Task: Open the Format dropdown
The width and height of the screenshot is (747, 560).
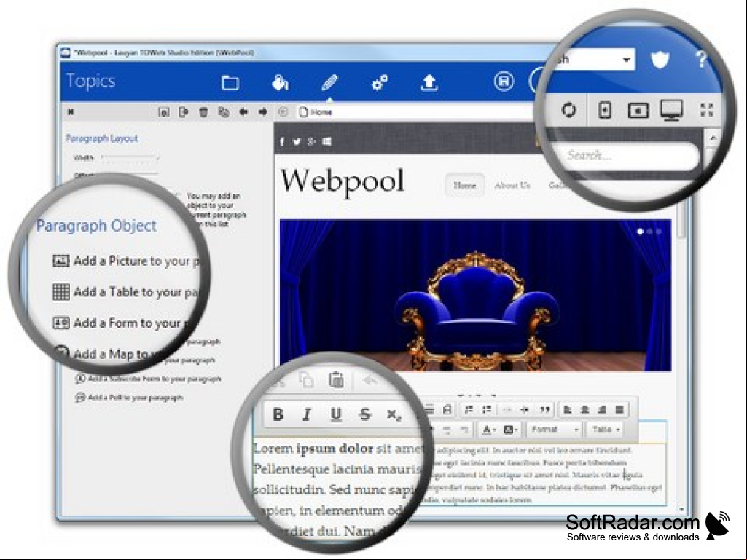Action: 555,430
